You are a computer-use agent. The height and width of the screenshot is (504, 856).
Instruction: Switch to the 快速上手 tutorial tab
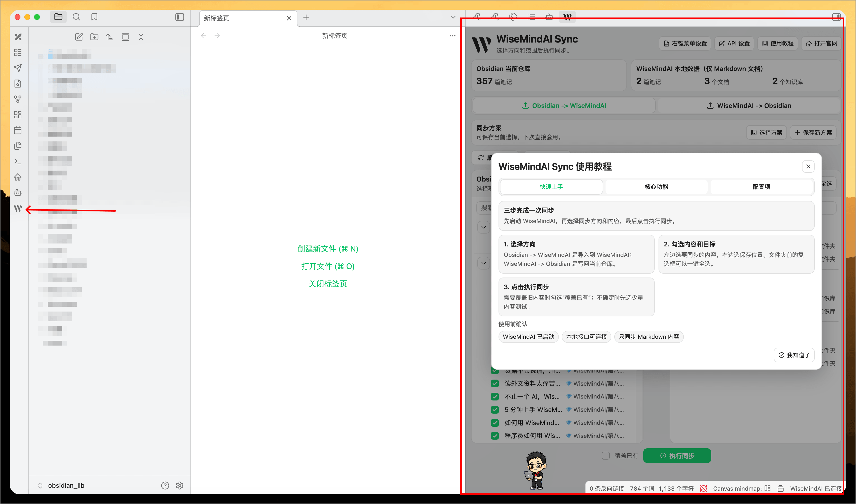[x=551, y=186]
